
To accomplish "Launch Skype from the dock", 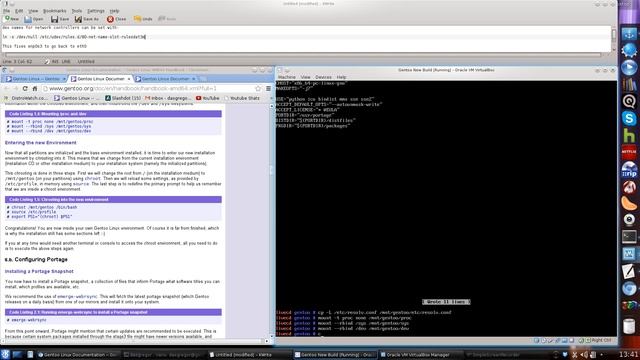I will [x=629, y=118].
